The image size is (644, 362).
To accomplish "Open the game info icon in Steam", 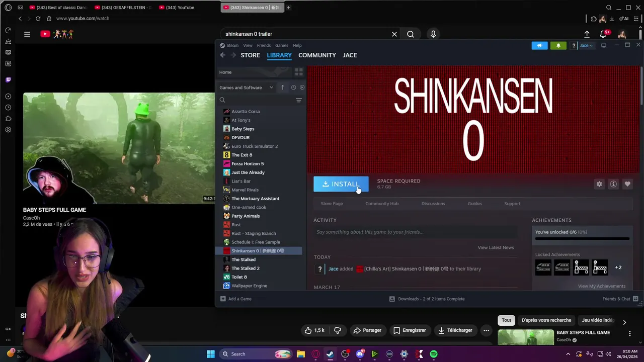I will [x=613, y=184].
